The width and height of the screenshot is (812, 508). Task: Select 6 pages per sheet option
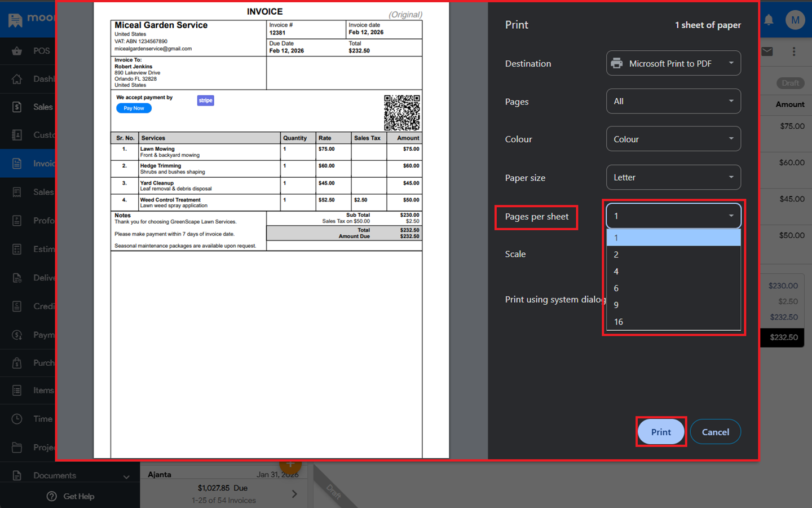[x=673, y=288]
